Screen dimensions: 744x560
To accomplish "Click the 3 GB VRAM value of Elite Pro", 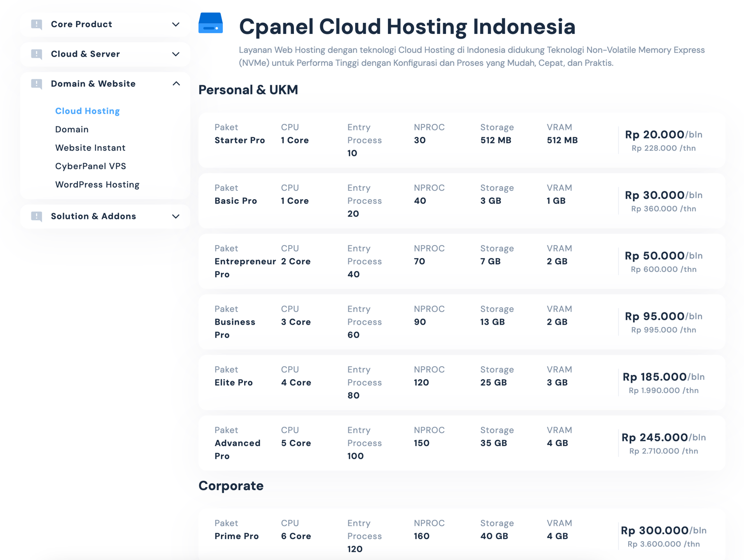I will click(557, 383).
